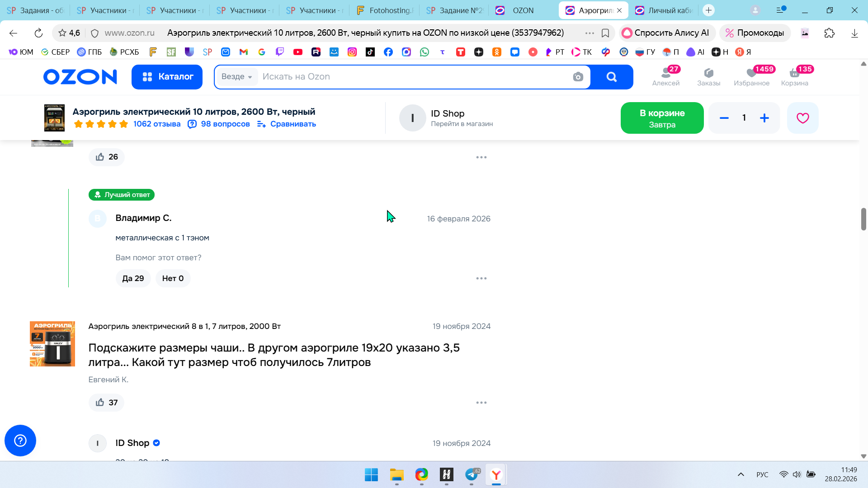Image resolution: width=868 pixels, height=488 pixels.
Task: Vote Нет 0 on the answer
Action: (173, 278)
